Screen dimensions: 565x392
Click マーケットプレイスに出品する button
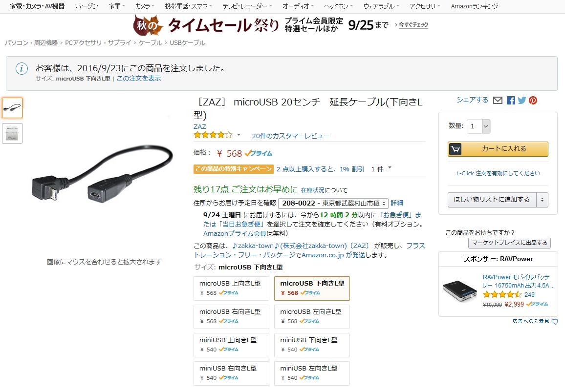(x=509, y=243)
